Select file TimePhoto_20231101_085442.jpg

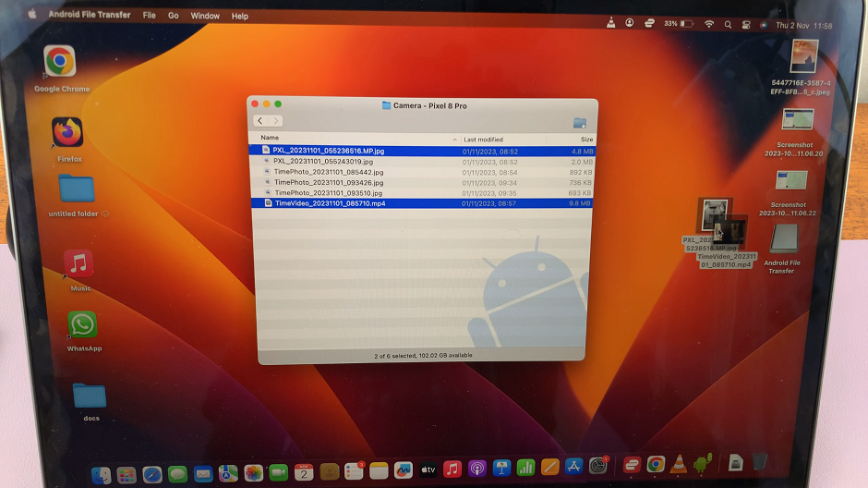(x=422, y=172)
